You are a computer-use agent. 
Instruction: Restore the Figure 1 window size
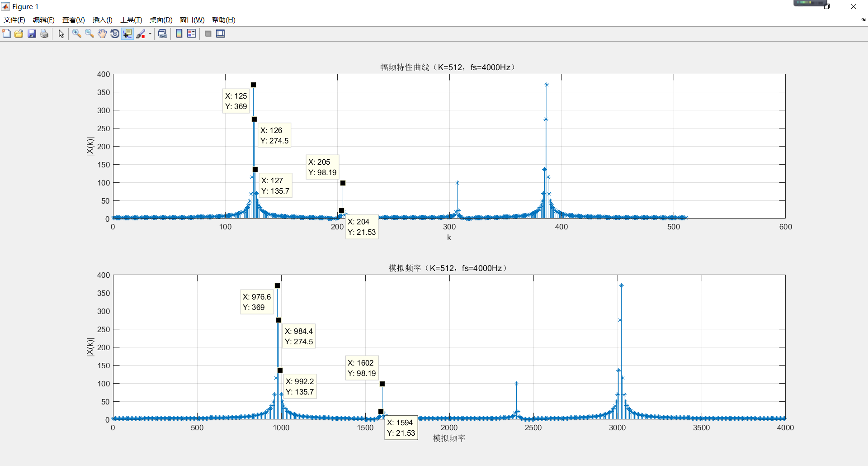point(827,6)
